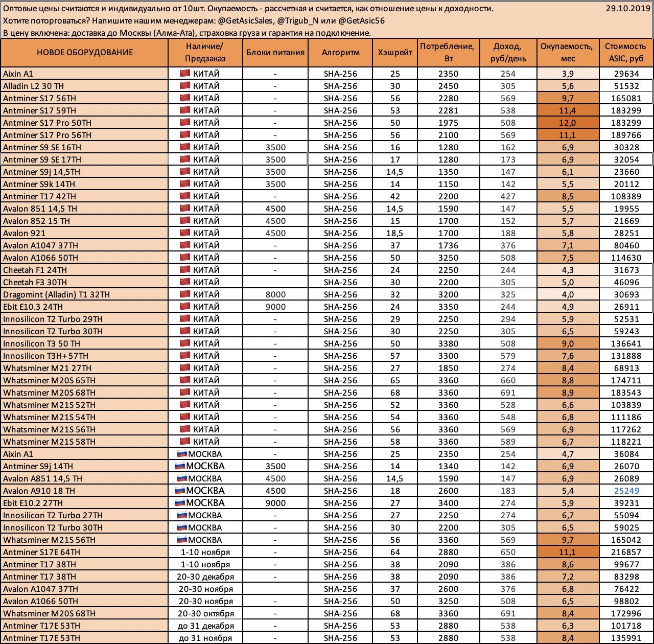Image resolution: width=654 pixels, height=644 pixels.
Task: Click the preorder date 'до 31 ноября'
Action: (x=206, y=638)
